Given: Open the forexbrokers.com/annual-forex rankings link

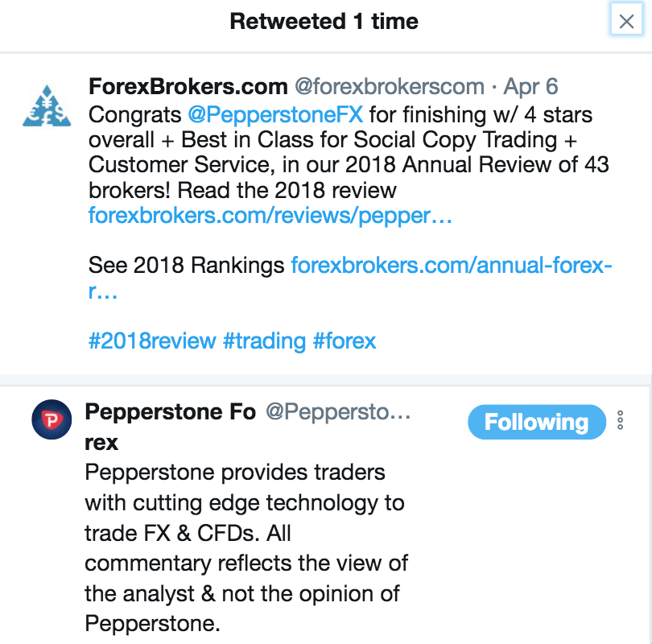Looking at the screenshot, I should (452, 265).
